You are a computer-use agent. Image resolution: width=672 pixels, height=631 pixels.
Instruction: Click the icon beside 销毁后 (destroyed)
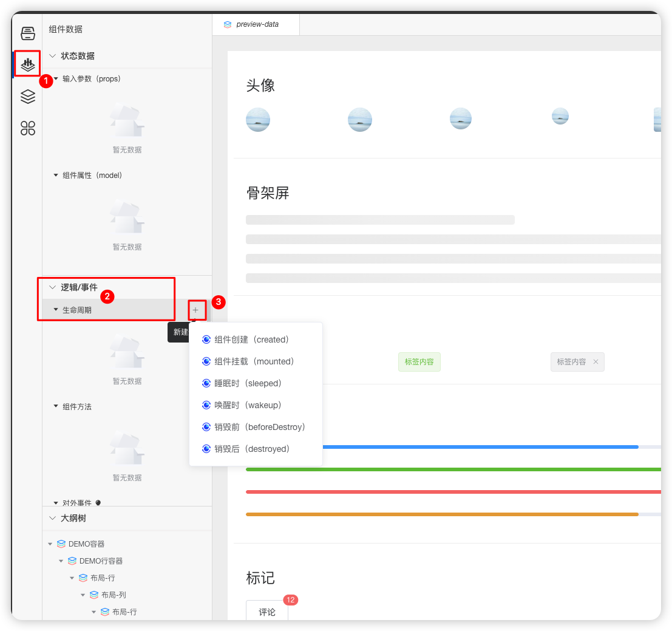pyautogui.click(x=206, y=449)
